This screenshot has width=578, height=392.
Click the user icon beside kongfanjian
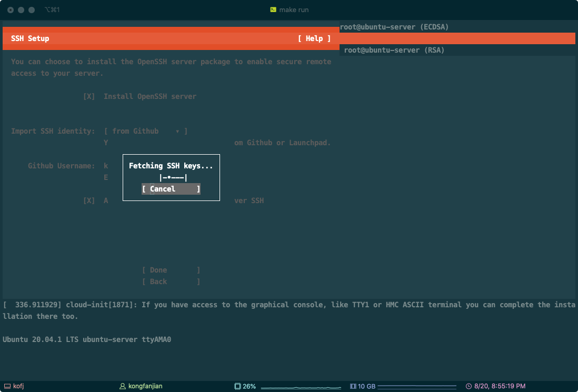123,386
